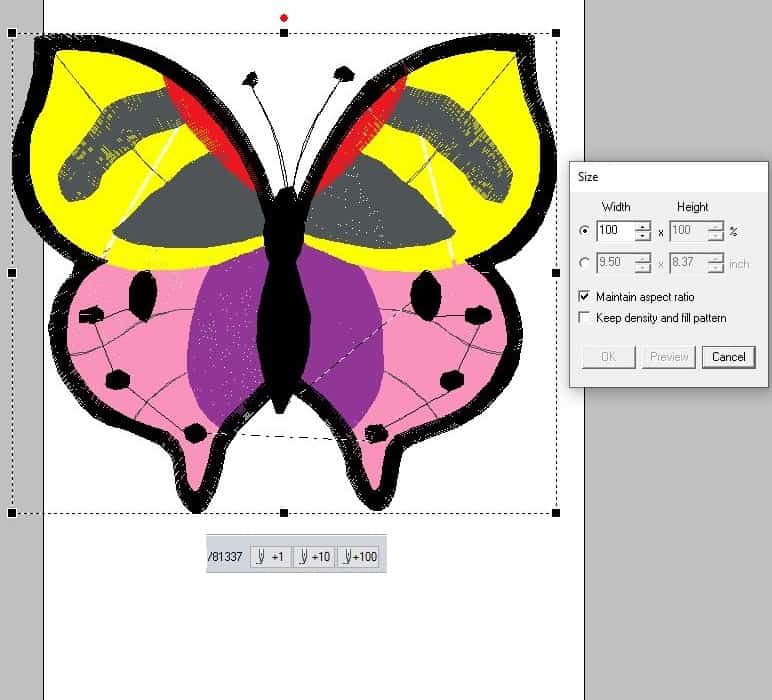Click the top-center selection handle of the design
This screenshot has width=772, height=700.
pos(284,33)
